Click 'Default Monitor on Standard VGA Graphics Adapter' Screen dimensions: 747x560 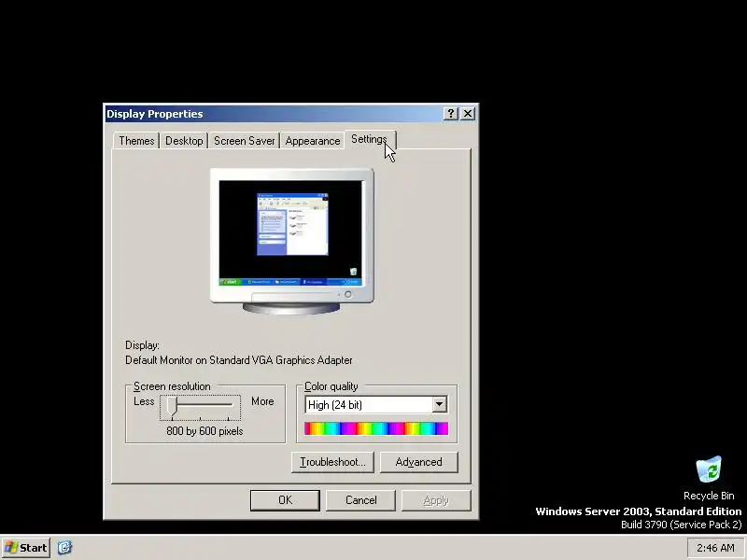tap(239, 360)
